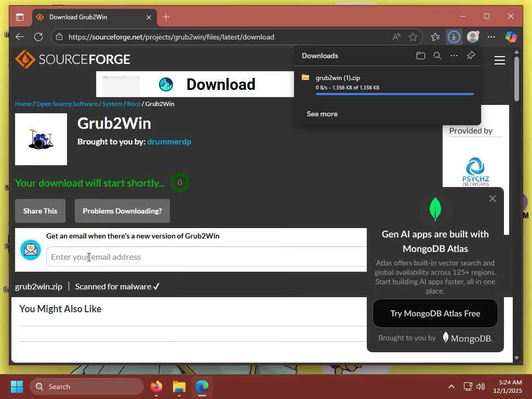Click the grub2win.zip file name text
Viewport: 532px width, 399px height.
38,287
